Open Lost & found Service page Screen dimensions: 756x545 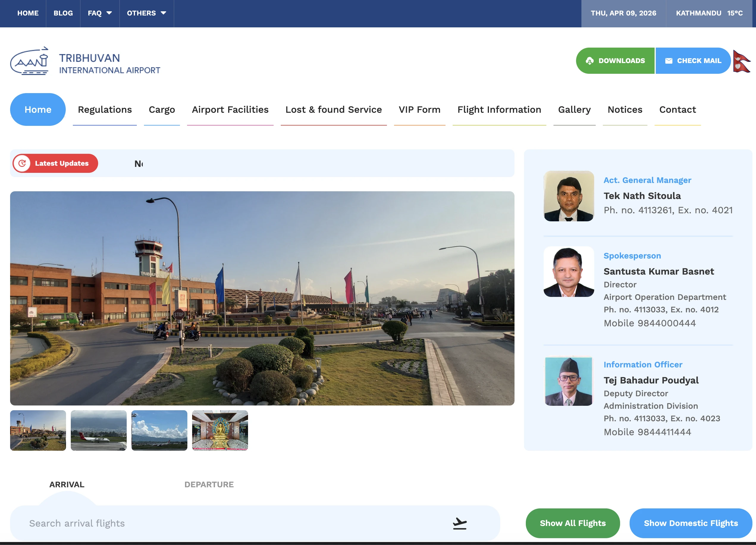pyautogui.click(x=333, y=110)
